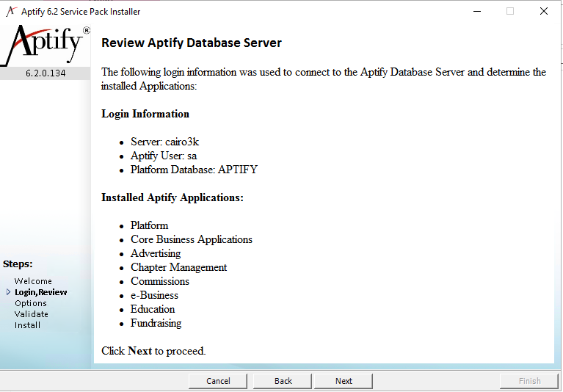
Task: Select the Options step
Action: click(x=31, y=303)
